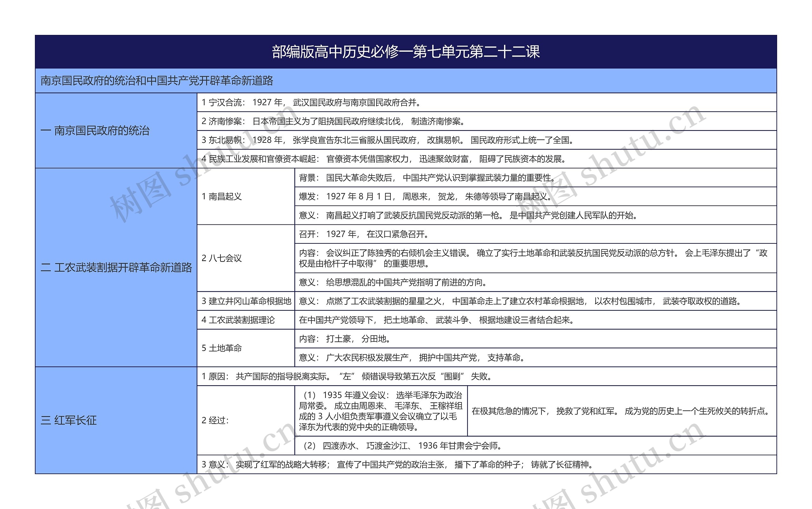Select the cell 4 工农武装割据理论

point(246,320)
